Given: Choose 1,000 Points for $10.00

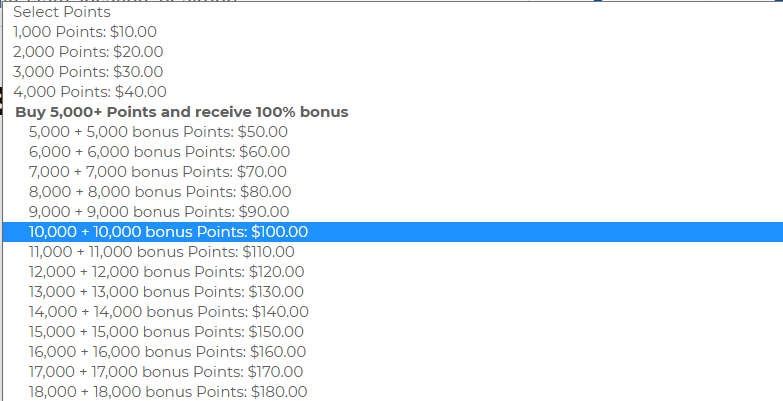Looking at the screenshot, I should [x=85, y=32].
